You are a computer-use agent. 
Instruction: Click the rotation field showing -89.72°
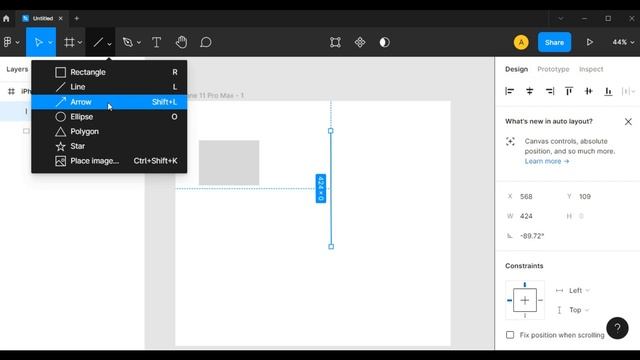pos(532,236)
